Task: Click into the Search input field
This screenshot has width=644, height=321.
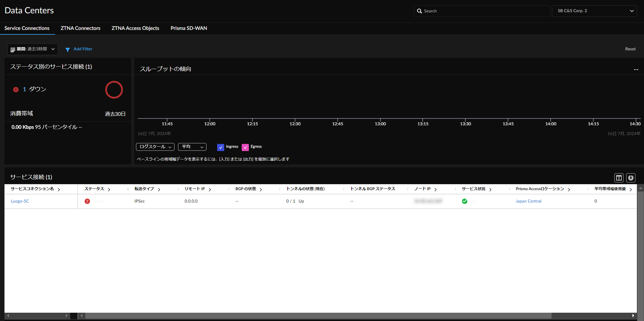Action: pos(482,11)
